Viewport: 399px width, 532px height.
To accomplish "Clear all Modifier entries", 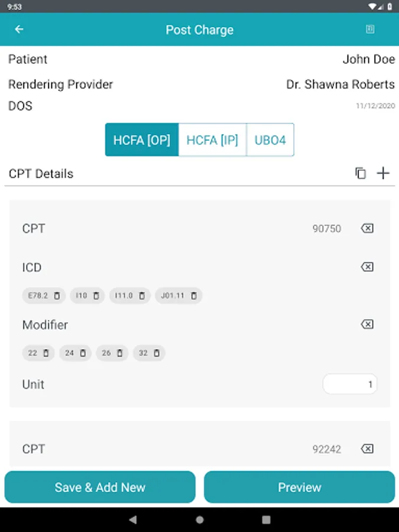I will pyautogui.click(x=367, y=325).
